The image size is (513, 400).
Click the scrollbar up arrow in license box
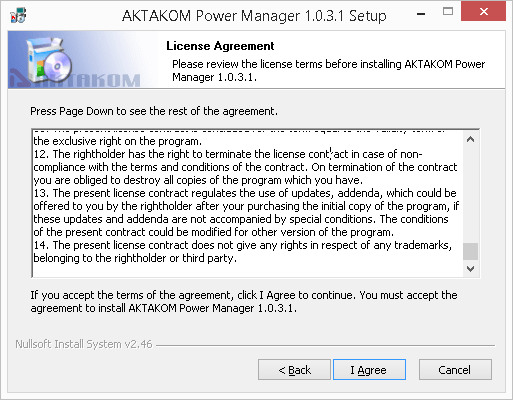coord(470,139)
